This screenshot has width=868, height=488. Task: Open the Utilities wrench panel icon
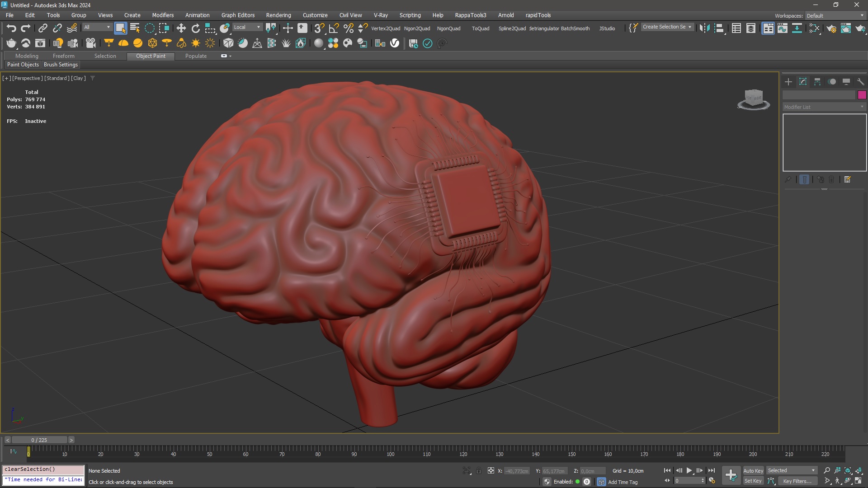point(860,82)
